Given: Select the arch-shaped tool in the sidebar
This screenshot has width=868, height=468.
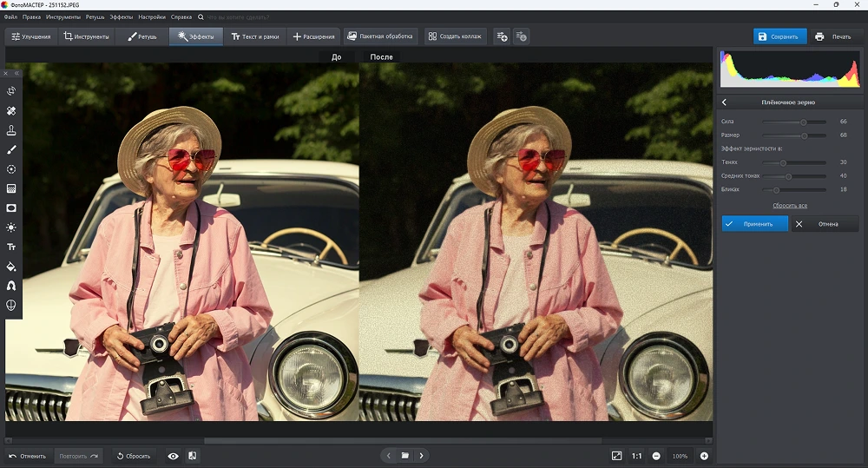Looking at the screenshot, I should (11, 286).
